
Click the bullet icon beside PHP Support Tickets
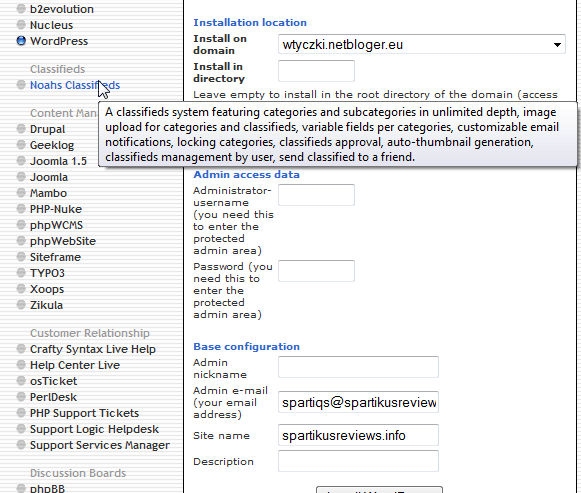point(21,412)
